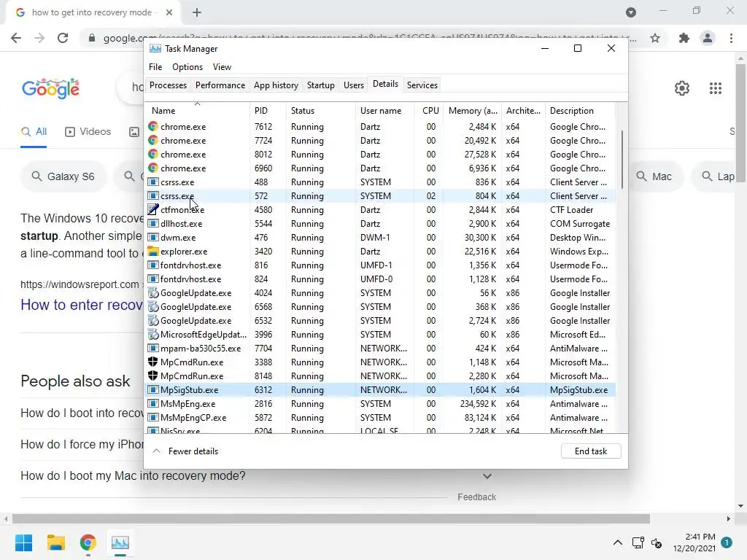
Task: Click the Mac suggestion chip
Action: (x=654, y=176)
